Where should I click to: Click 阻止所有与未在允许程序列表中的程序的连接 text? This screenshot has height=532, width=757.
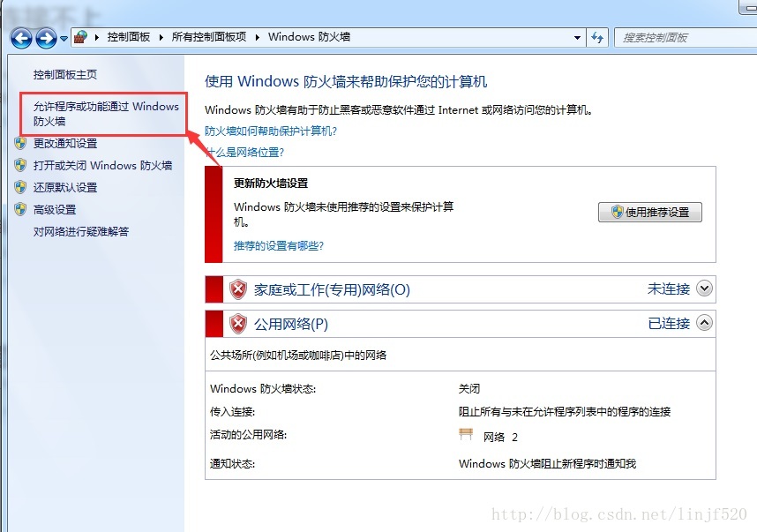click(x=565, y=411)
